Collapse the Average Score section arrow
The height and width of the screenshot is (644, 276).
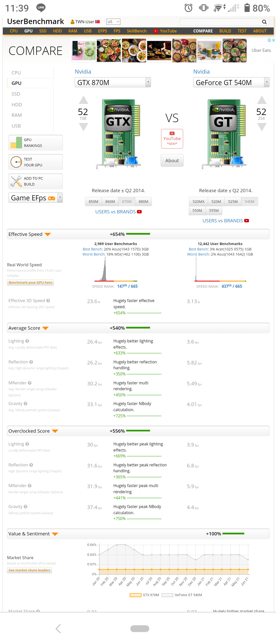coord(45,328)
